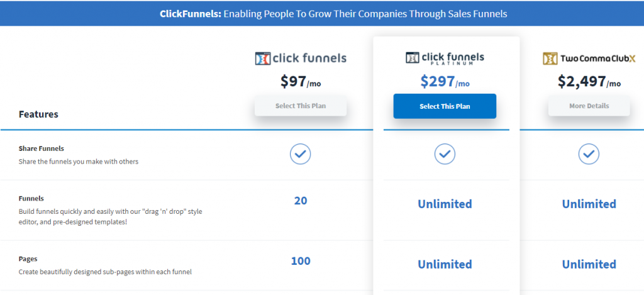
Task: Select the $297/mo Platinum plan button
Action: (445, 106)
